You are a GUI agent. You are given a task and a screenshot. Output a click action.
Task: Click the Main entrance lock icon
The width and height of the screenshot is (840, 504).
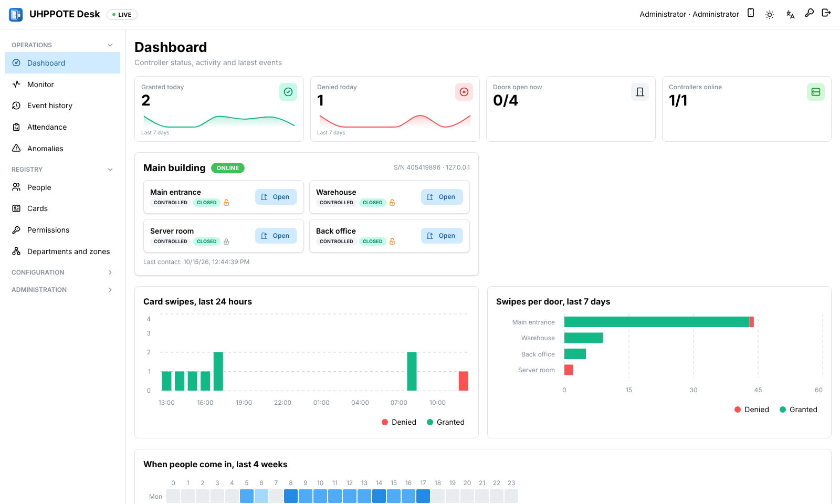(226, 203)
